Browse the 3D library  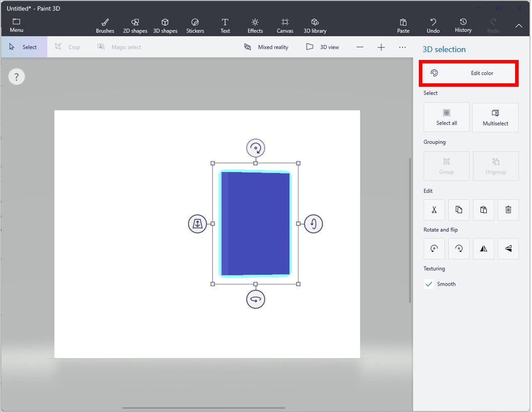pyautogui.click(x=315, y=25)
